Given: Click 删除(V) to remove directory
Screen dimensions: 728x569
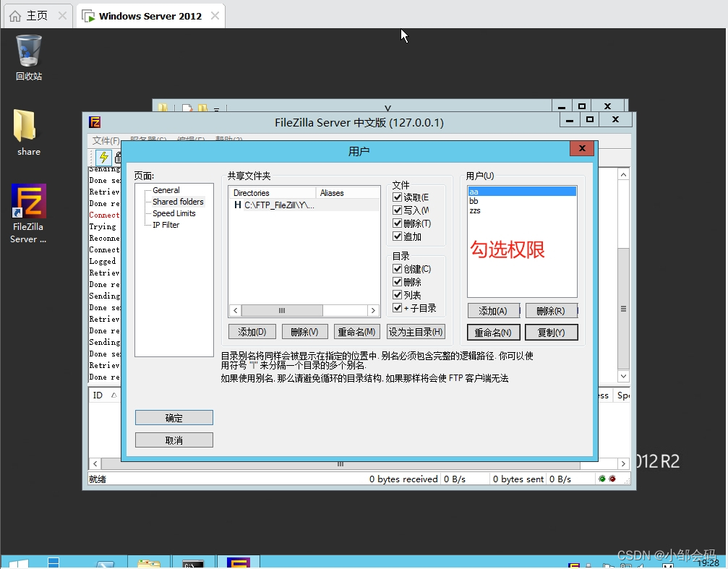Looking at the screenshot, I should pyautogui.click(x=304, y=332).
